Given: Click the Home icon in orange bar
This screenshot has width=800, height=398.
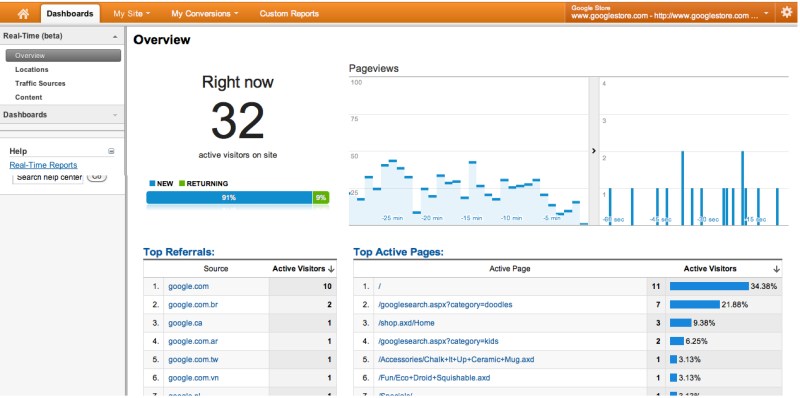Looking at the screenshot, I should coord(23,14).
